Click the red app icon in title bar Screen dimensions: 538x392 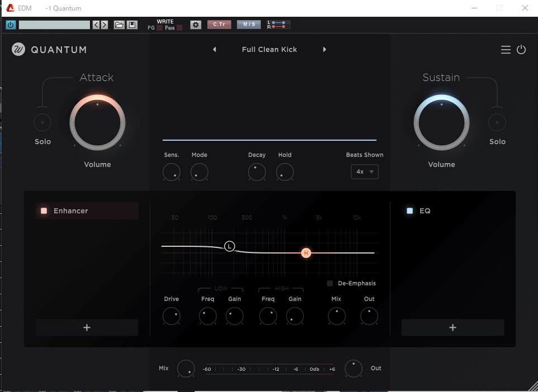point(10,8)
